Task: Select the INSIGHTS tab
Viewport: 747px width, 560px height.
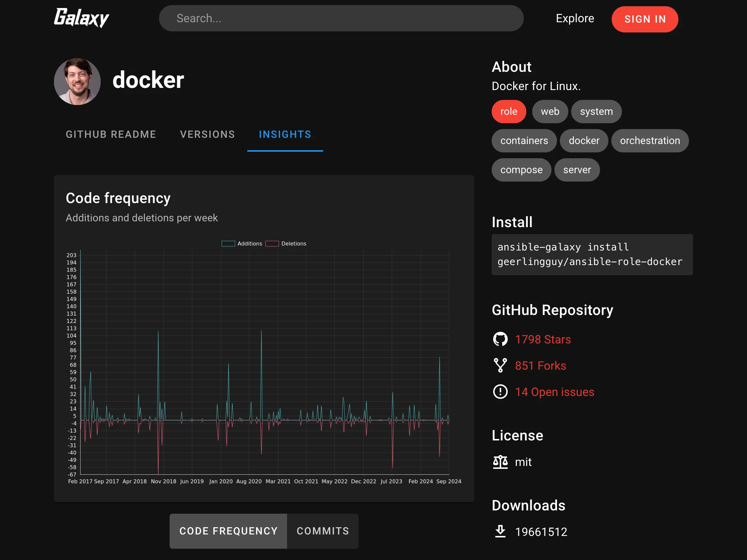Action: click(285, 134)
